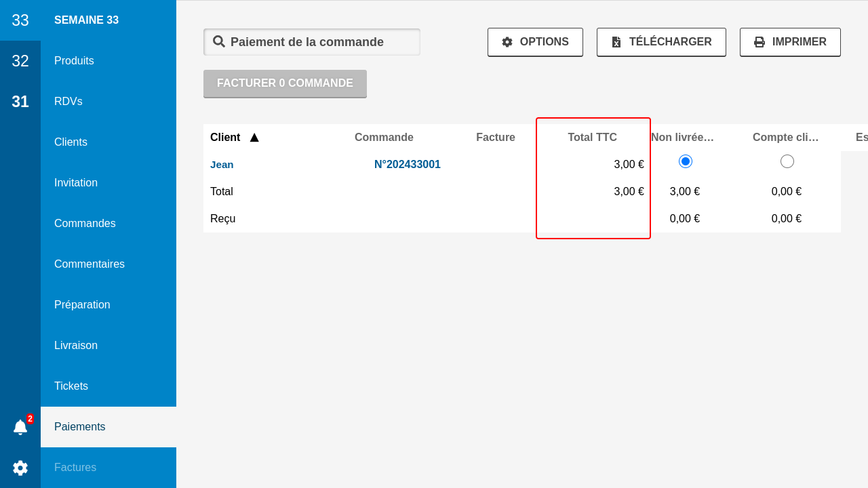
Task: Open the notifications bell
Action: [20, 427]
